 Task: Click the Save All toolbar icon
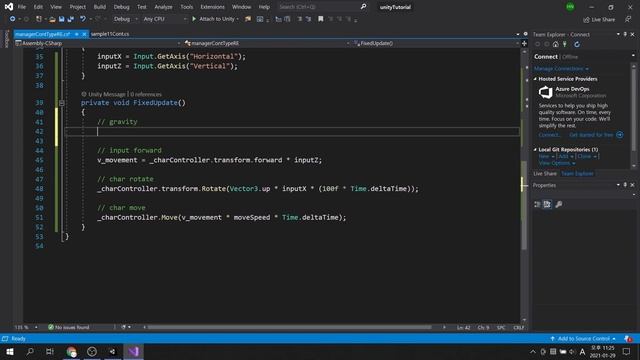click(71, 19)
